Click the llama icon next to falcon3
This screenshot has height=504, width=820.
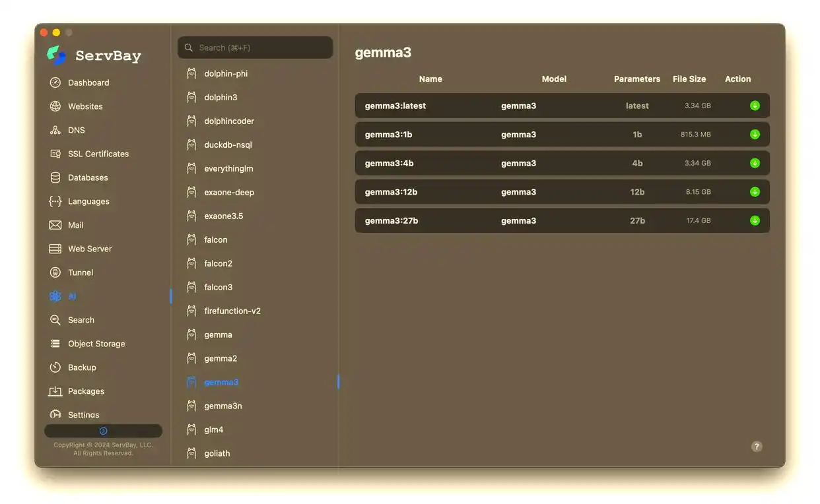point(191,287)
